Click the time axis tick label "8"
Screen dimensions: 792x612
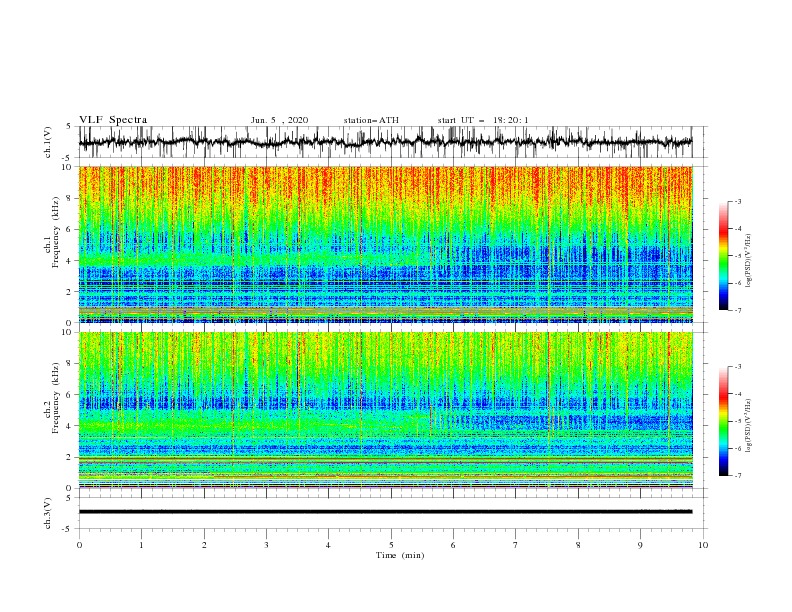(578, 545)
